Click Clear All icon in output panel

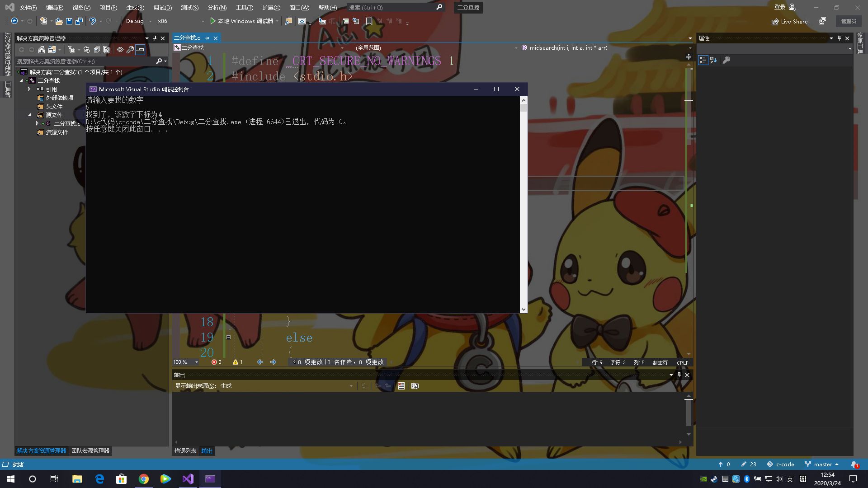(401, 386)
